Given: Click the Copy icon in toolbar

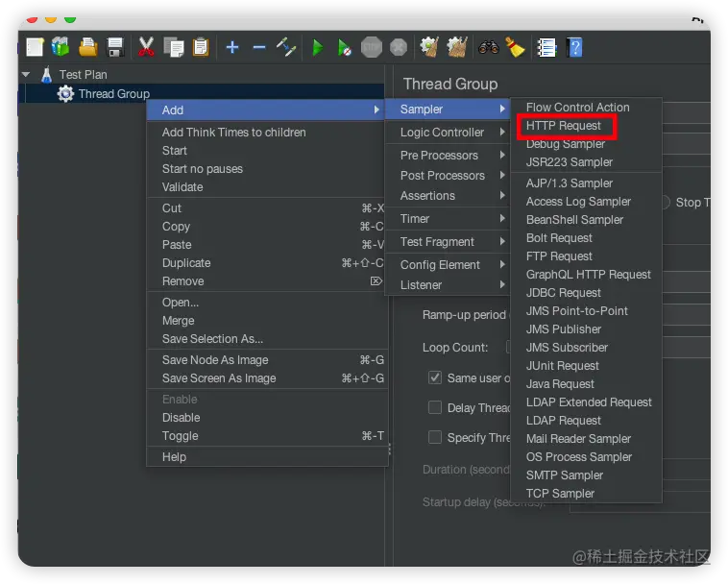Looking at the screenshot, I should tap(174, 47).
